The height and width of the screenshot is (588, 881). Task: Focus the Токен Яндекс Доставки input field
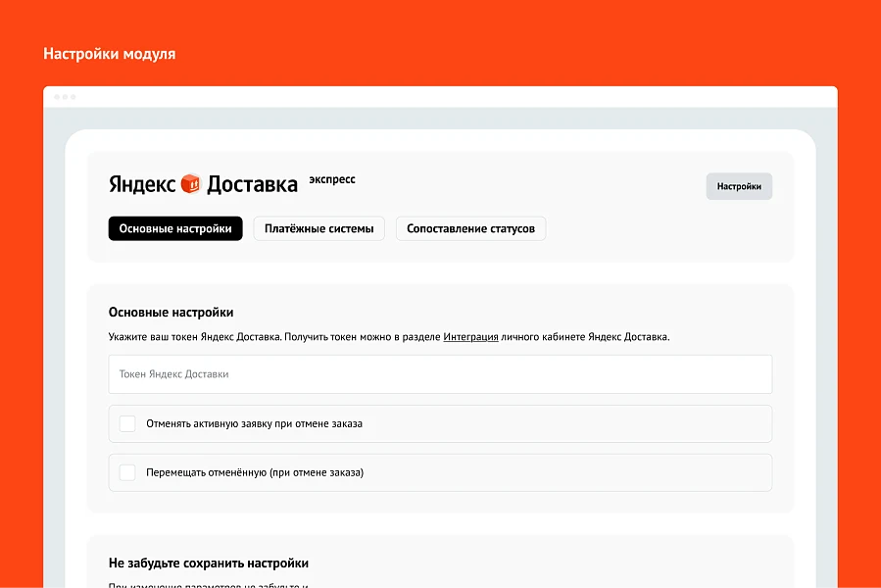pyautogui.click(x=440, y=374)
